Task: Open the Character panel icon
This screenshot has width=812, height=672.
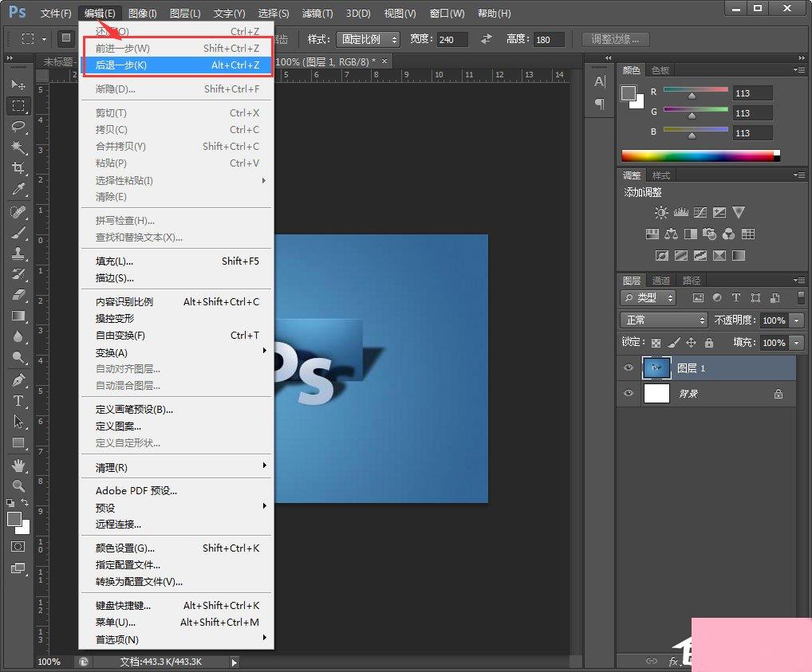Action: point(599,81)
